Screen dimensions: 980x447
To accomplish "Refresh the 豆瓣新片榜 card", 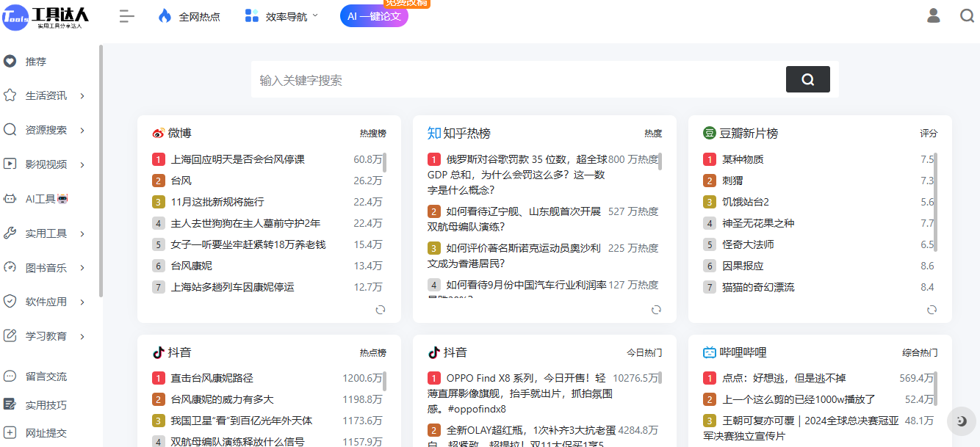I will coord(932,310).
